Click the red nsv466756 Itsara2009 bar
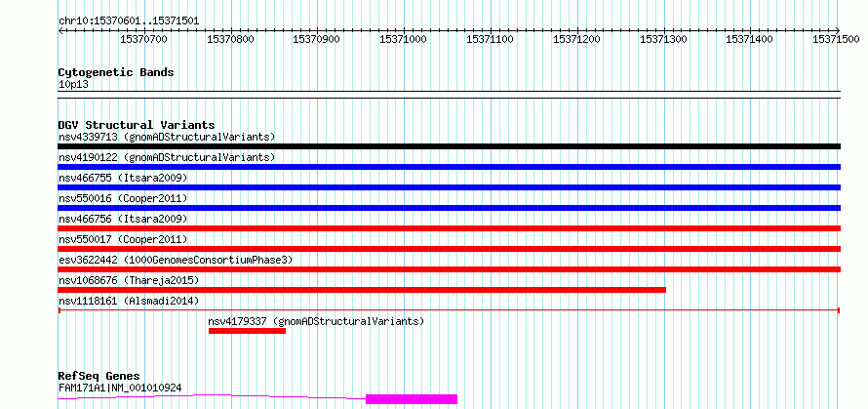 (449, 228)
